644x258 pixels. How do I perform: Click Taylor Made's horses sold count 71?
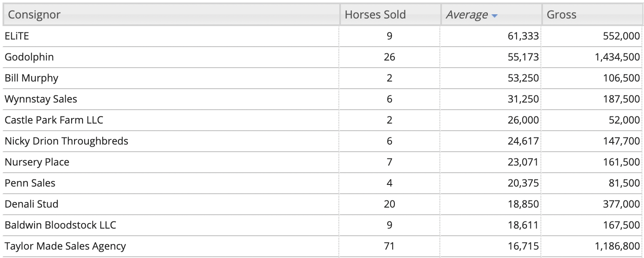389,246
